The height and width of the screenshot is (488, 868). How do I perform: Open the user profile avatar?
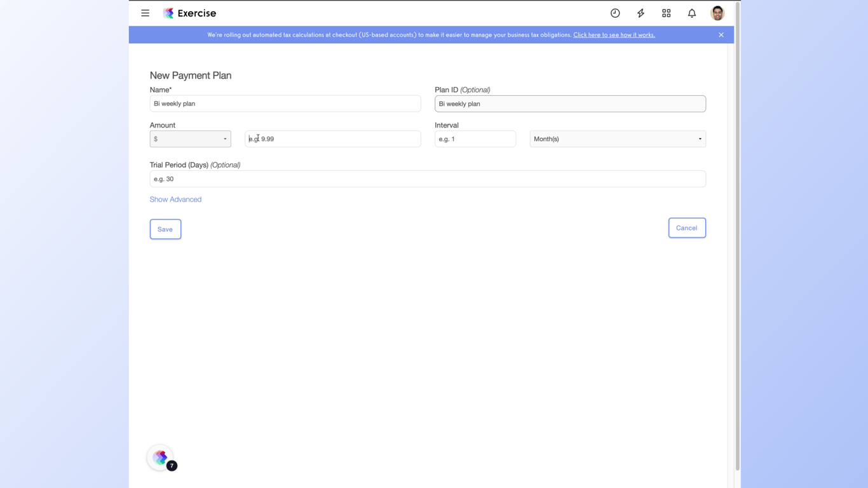point(717,13)
